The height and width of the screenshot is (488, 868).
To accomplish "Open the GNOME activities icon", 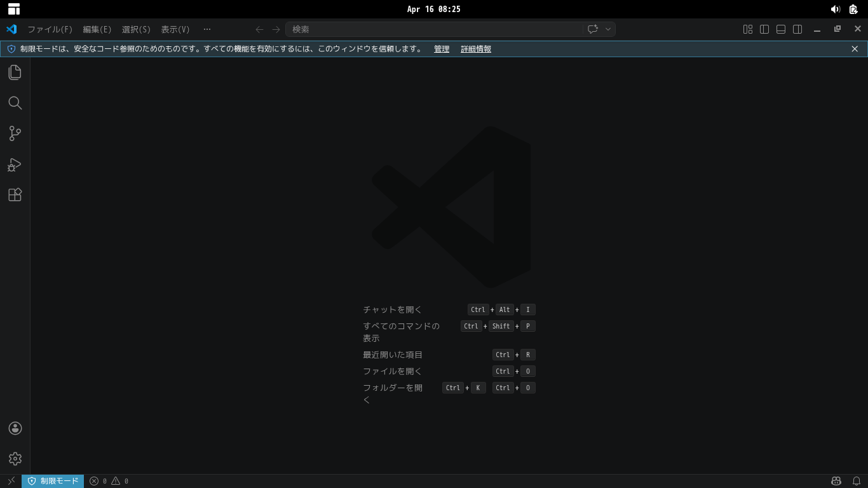I will pos(14,10).
